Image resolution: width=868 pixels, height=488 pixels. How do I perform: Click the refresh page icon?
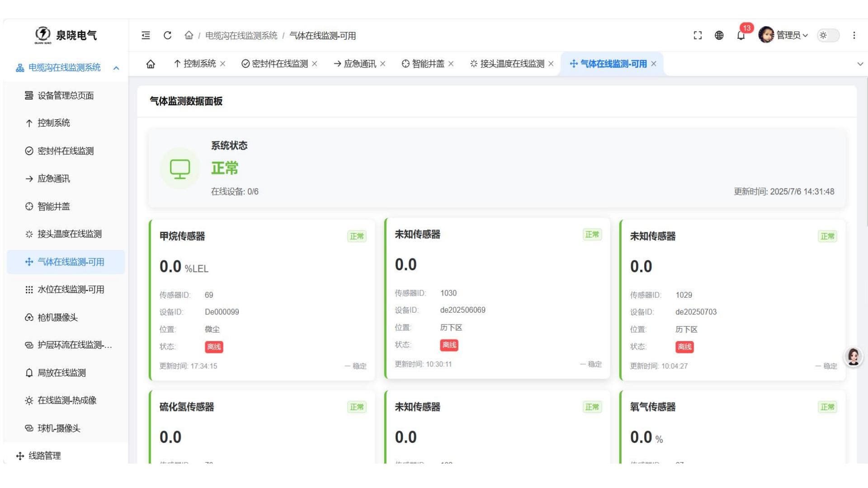167,35
